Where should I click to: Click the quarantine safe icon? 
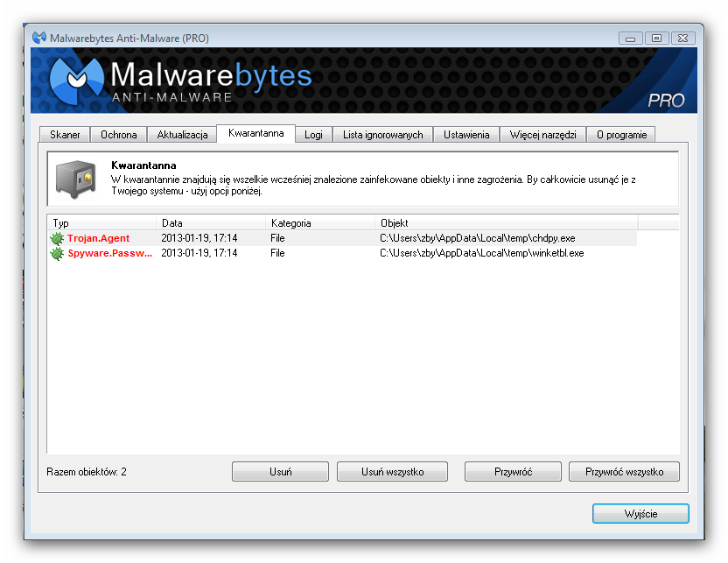click(x=75, y=179)
